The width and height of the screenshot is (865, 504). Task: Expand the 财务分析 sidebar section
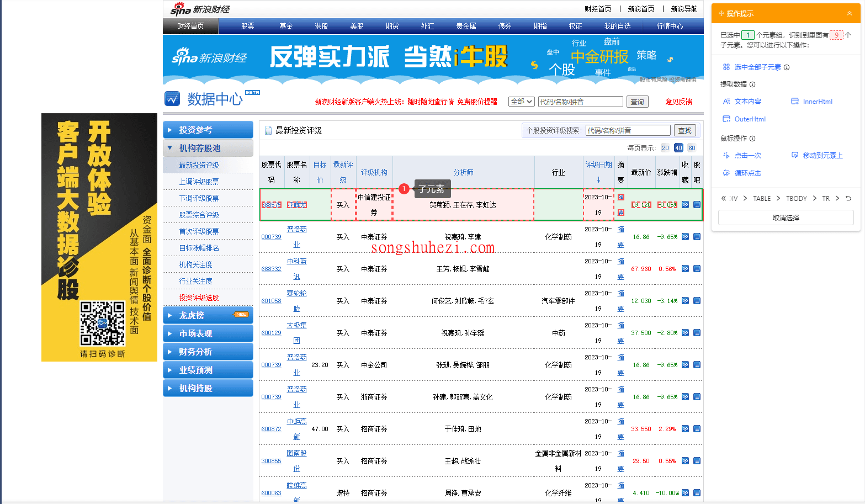(x=208, y=352)
